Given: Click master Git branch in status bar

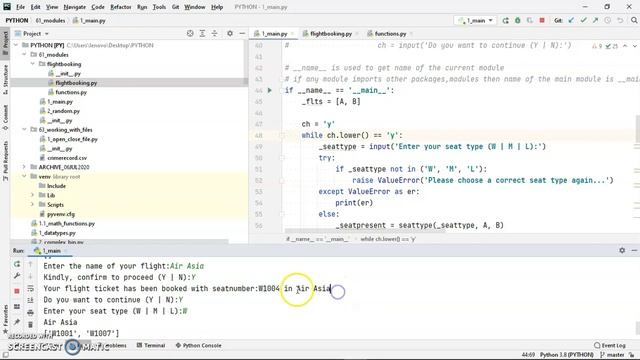Looking at the screenshot, I should click(x=612, y=355).
